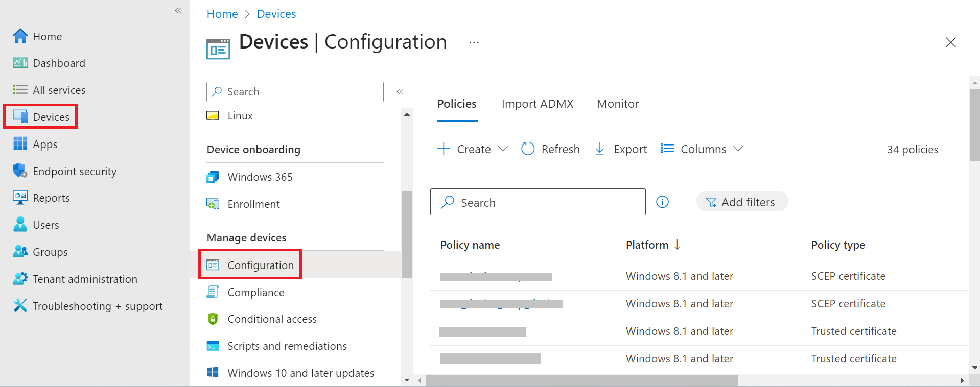Sort by Platform column arrow

click(x=677, y=245)
